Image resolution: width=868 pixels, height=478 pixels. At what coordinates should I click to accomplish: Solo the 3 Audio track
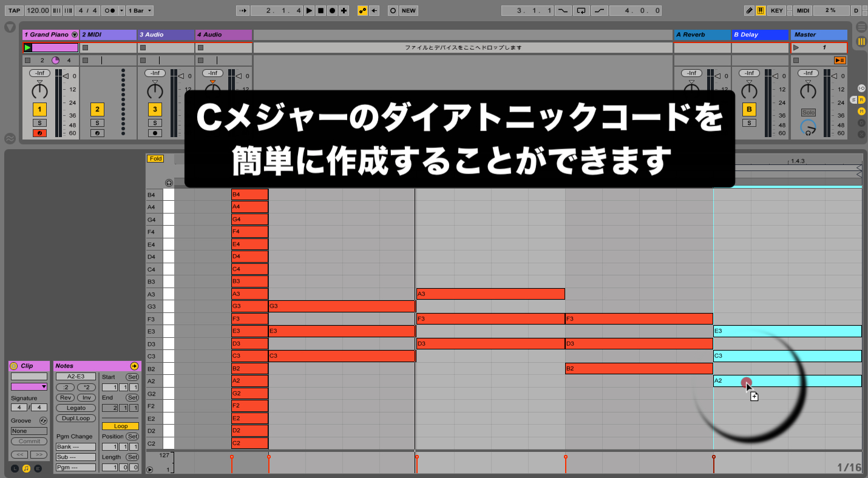tap(155, 123)
